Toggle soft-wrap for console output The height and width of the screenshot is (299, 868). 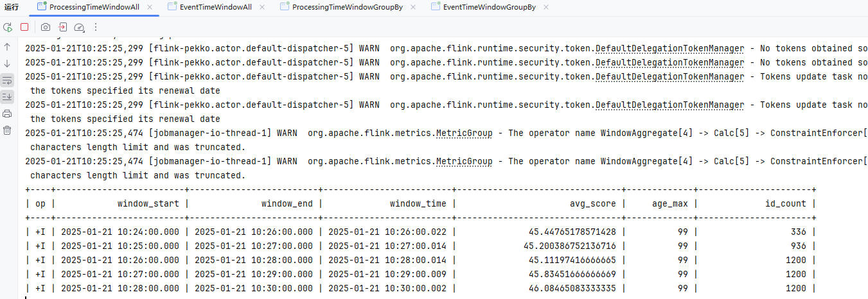(x=7, y=80)
